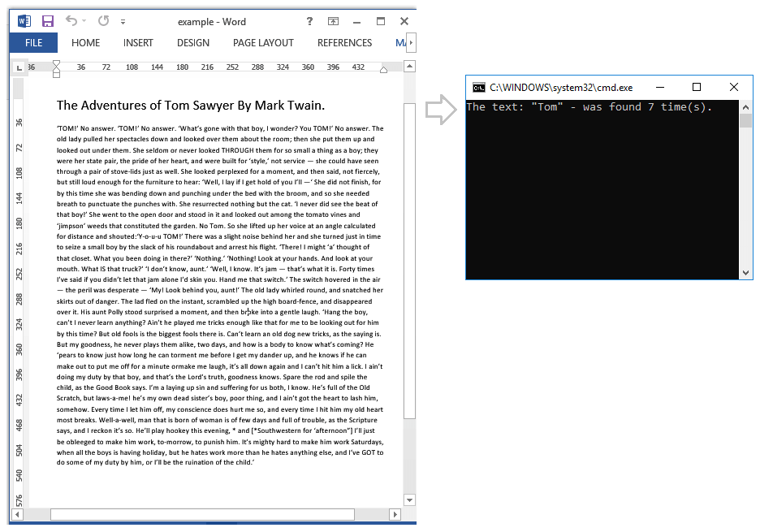Open the Customize Quick Access Toolbar menu

click(124, 21)
